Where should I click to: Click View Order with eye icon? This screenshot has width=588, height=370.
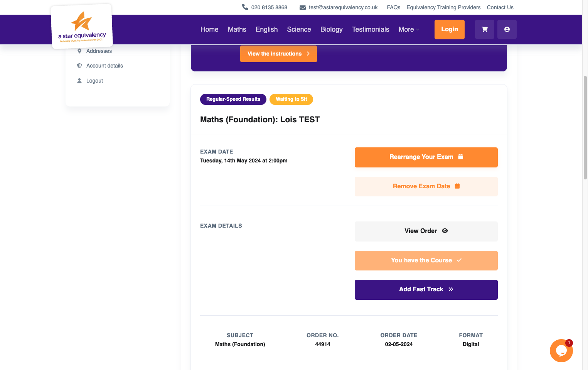426,231
